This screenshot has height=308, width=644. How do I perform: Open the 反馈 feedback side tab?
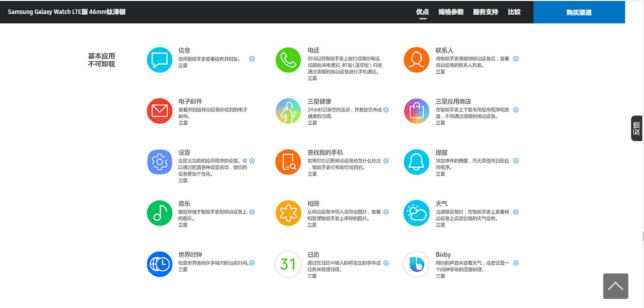(637, 128)
